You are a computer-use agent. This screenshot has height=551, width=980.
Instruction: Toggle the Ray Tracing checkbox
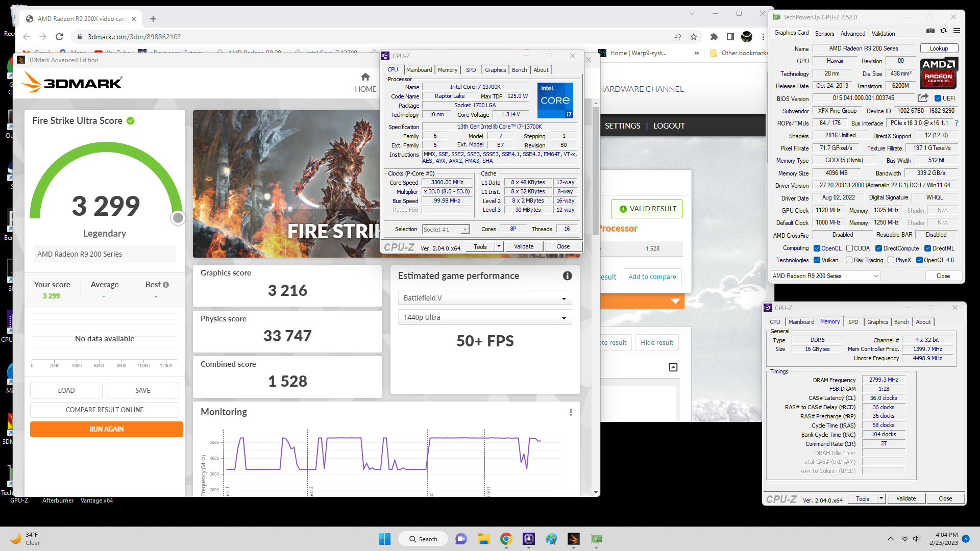(x=849, y=260)
